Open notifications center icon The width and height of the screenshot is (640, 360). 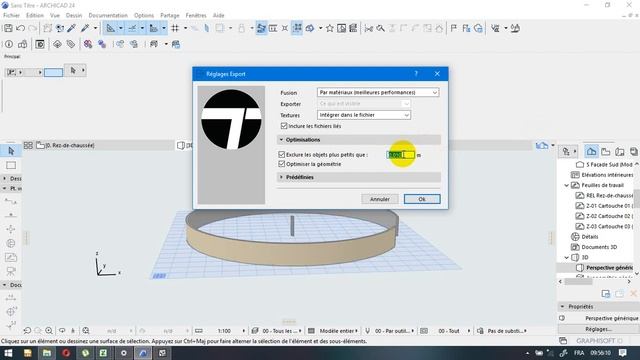622,353
